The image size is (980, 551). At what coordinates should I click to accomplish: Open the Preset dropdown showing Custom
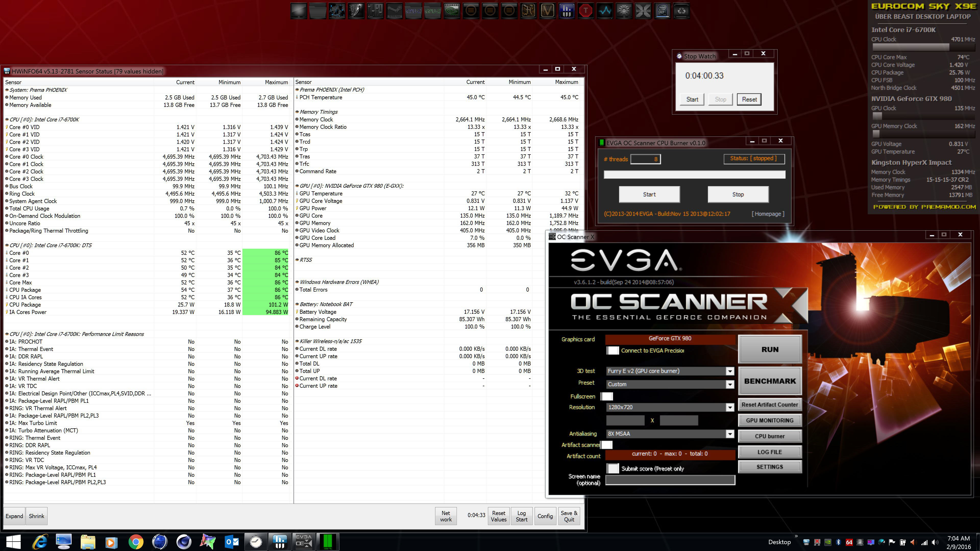pyautogui.click(x=670, y=384)
